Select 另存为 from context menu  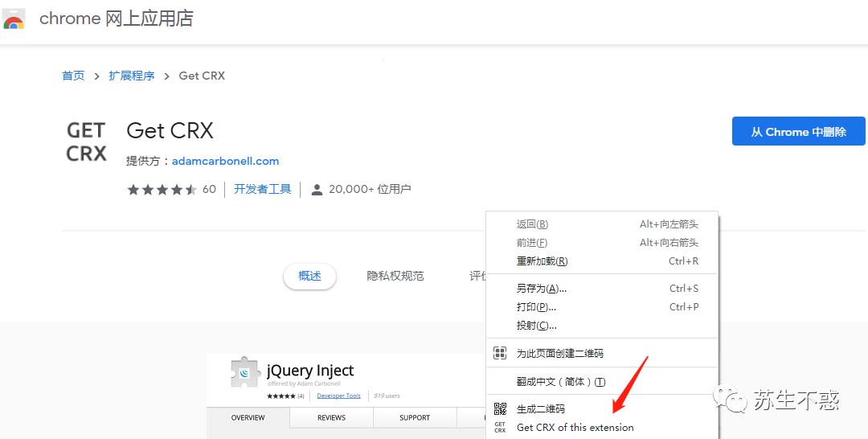tap(602, 289)
